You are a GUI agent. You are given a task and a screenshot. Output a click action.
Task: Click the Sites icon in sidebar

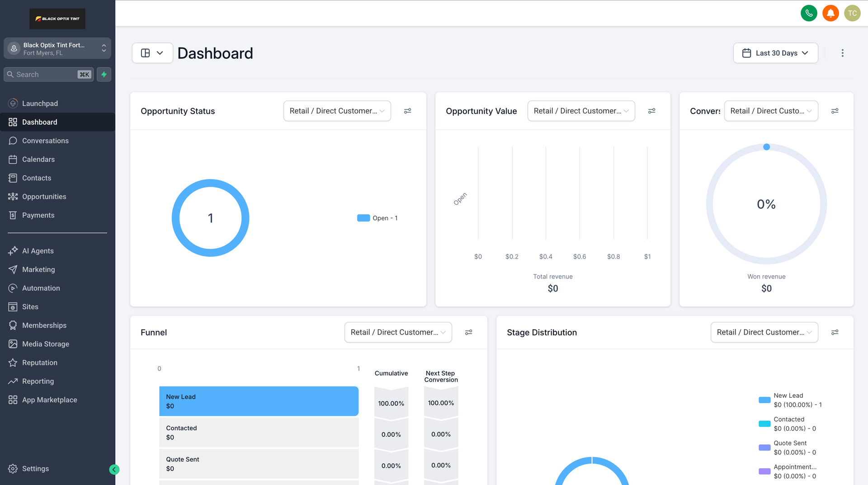(13, 307)
